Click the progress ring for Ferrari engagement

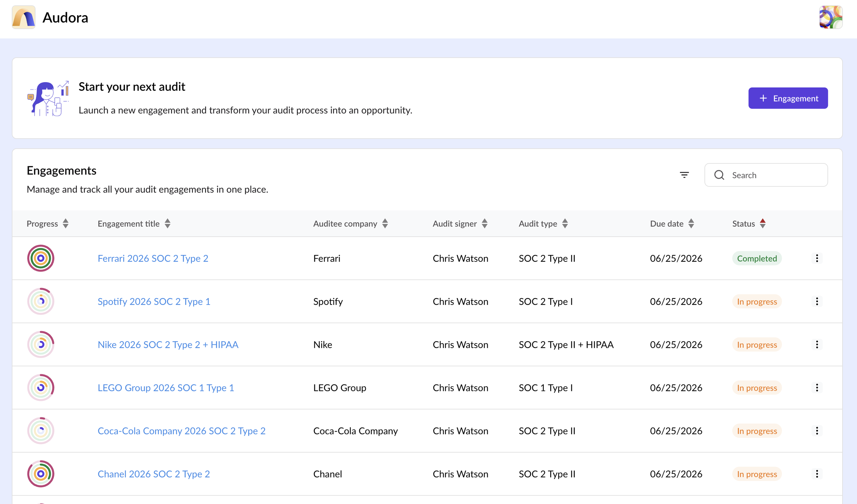point(40,258)
